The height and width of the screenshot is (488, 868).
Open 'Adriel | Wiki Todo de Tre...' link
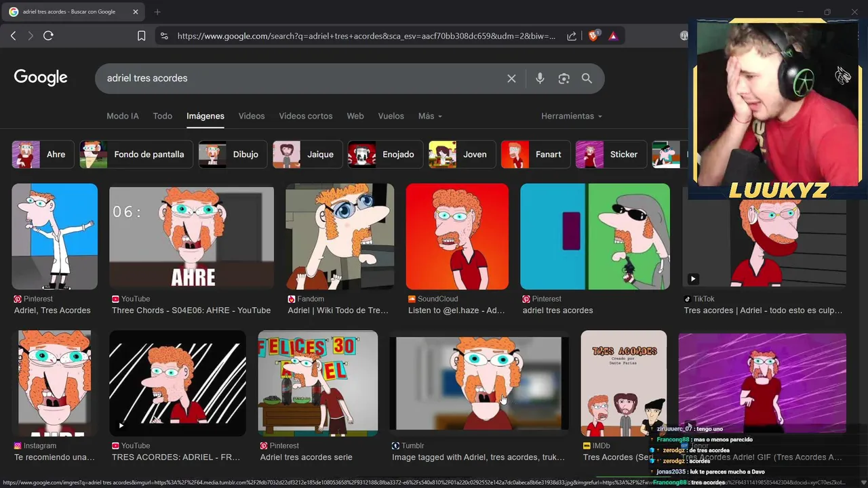[x=338, y=310]
